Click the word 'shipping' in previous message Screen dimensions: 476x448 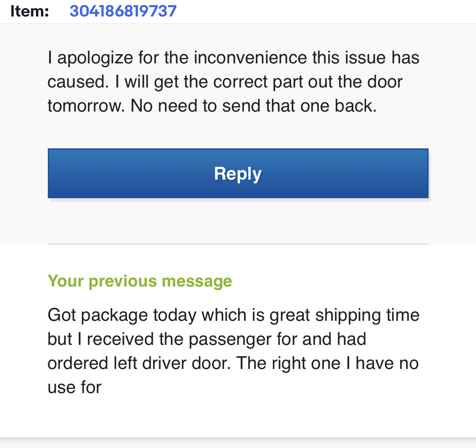[348, 315]
